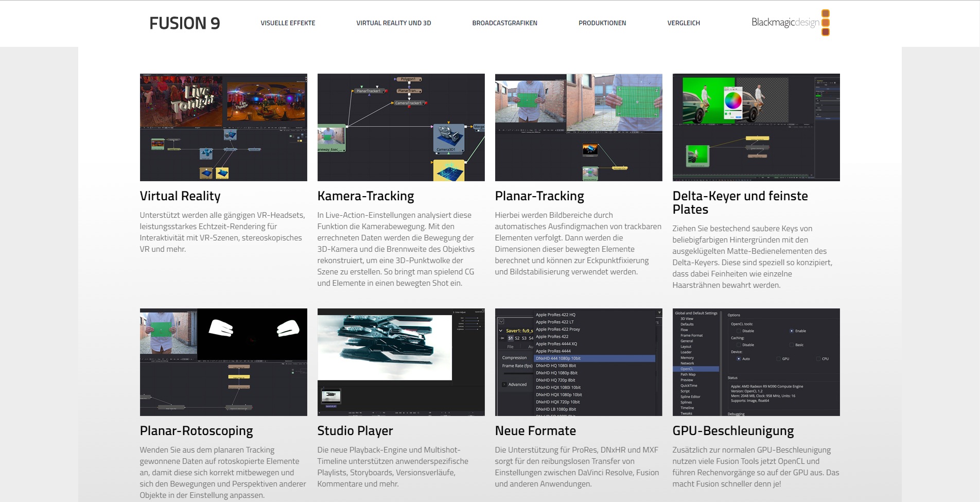This screenshot has width=980, height=502.
Task: Open the Vergleich page
Action: 684,23
